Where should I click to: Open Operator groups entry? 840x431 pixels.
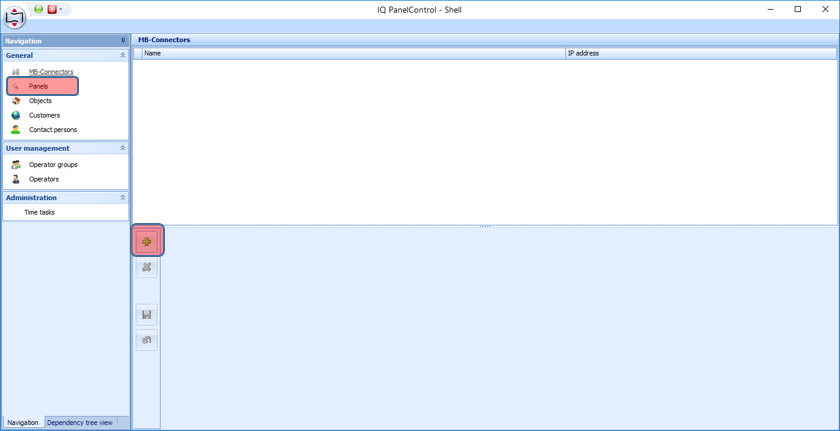tap(53, 165)
